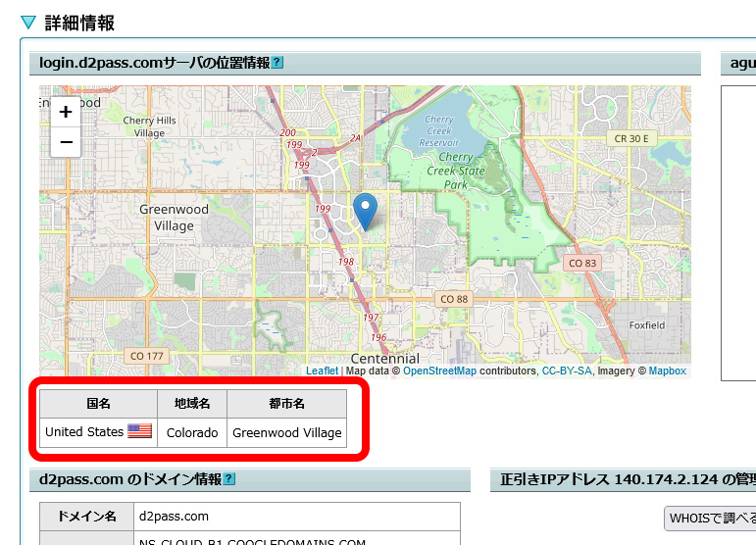The width and height of the screenshot is (756, 545).
Task: Zoom out on the map
Action: point(66,142)
